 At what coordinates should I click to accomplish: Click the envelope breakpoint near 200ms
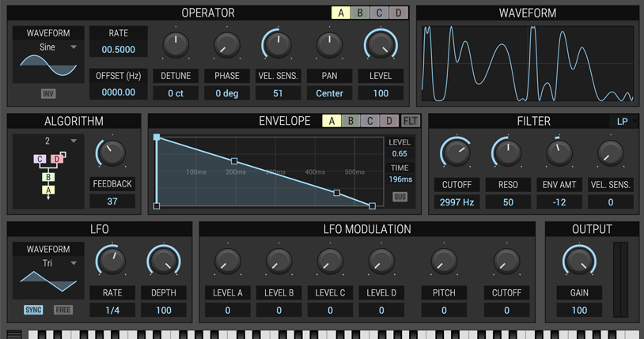point(233,161)
